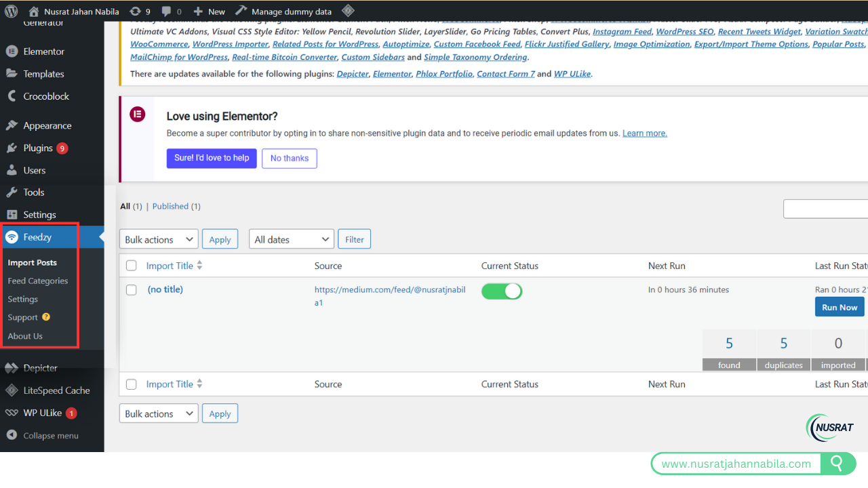The image size is (868, 488).
Task: Click the Collapse menu arrow icon
Action: (12, 435)
